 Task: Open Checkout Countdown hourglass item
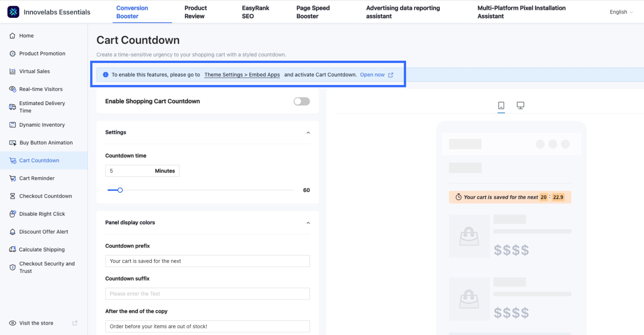click(45, 196)
